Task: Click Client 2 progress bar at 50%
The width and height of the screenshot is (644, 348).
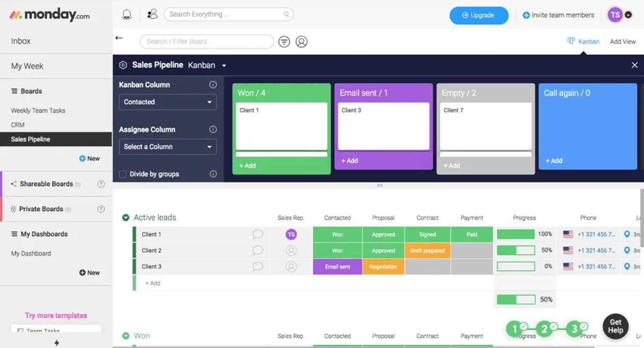Action: [516, 250]
